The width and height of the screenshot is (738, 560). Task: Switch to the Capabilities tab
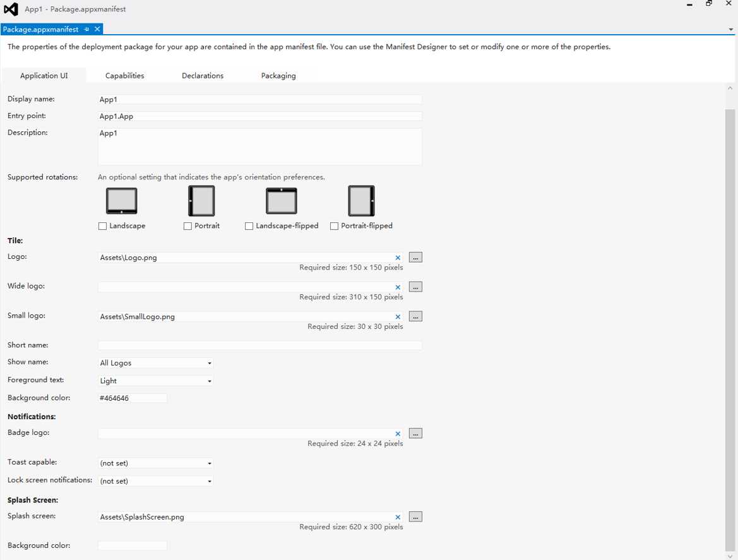(x=125, y=76)
